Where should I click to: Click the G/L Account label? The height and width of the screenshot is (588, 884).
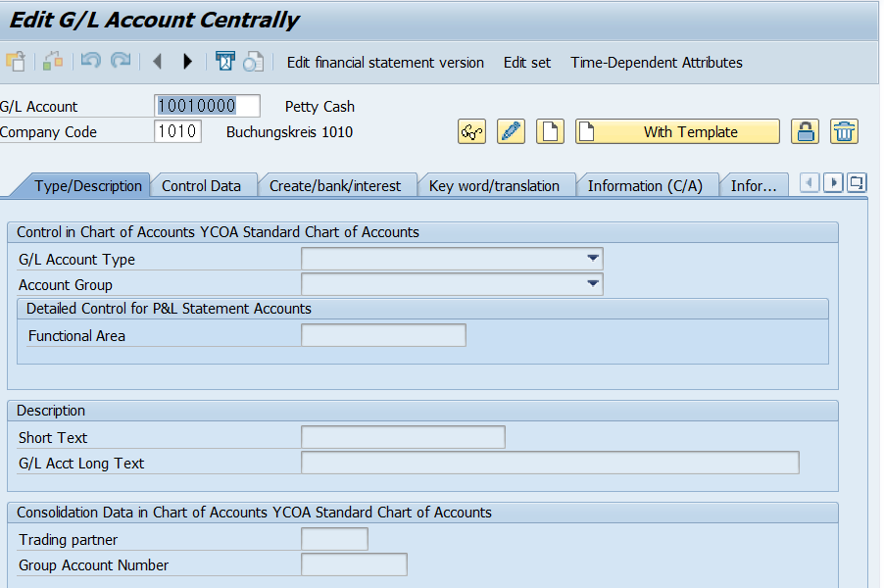39,107
